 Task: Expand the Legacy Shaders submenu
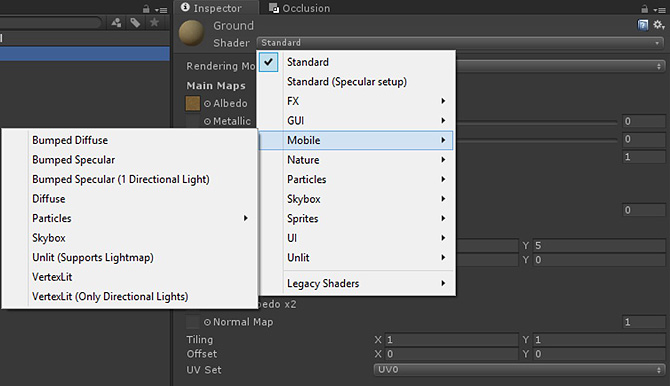pyautogui.click(x=356, y=283)
